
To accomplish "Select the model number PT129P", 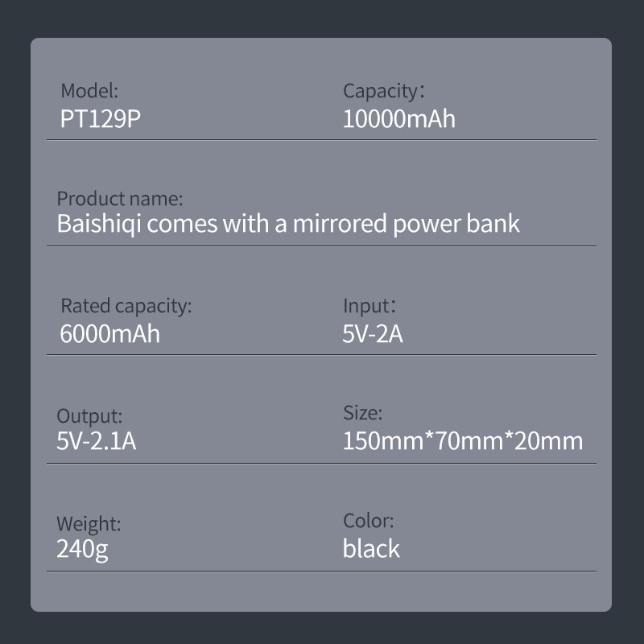I will [95, 119].
